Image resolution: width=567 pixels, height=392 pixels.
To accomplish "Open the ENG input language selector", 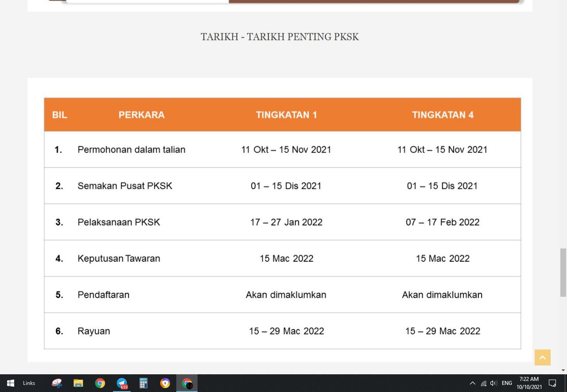I will pyautogui.click(x=507, y=383).
